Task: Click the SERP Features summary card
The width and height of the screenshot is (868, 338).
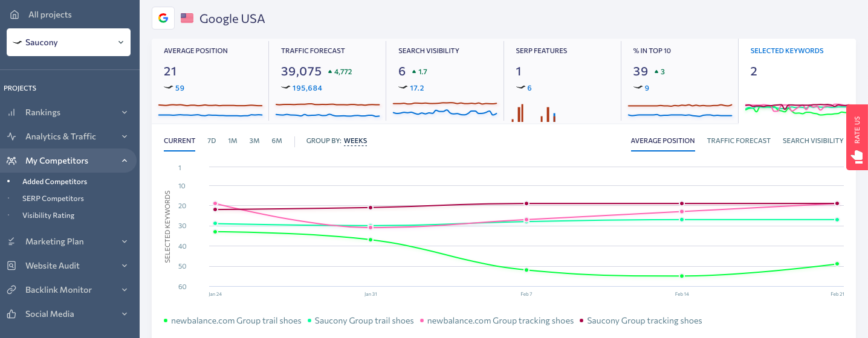Action: (562, 81)
